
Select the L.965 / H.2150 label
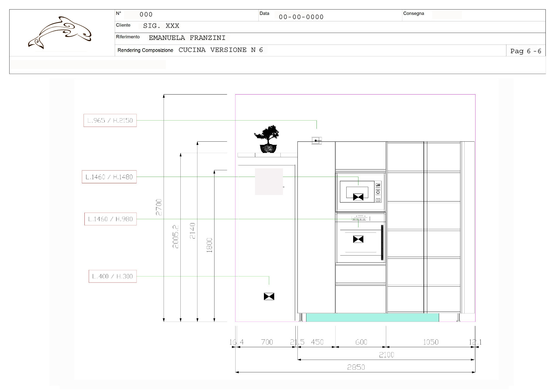[x=110, y=120]
